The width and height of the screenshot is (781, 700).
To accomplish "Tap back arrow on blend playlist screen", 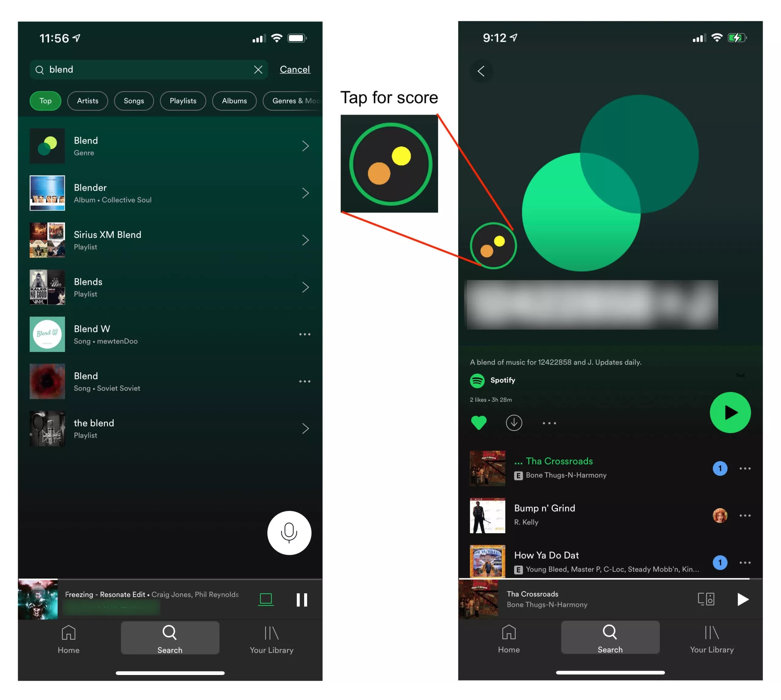I will [x=482, y=70].
